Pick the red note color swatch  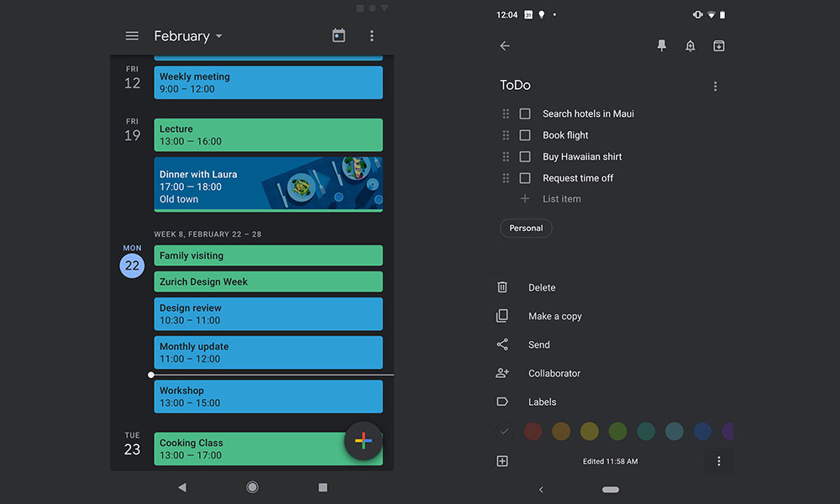click(x=533, y=432)
